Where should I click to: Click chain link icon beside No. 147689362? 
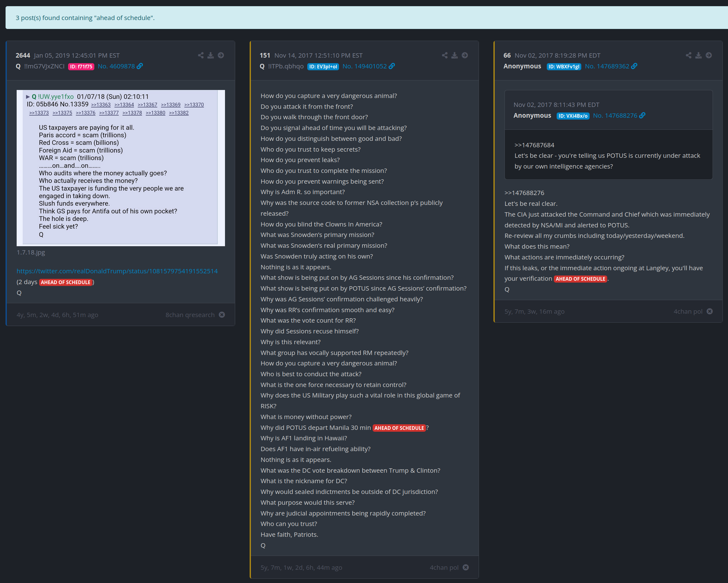634,66
